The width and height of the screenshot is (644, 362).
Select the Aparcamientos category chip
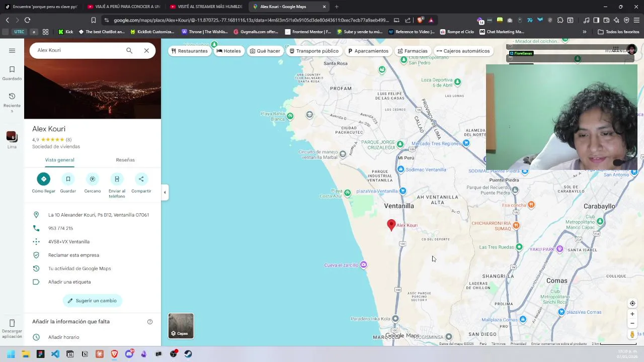pyautogui.click(x=368, y=51)
